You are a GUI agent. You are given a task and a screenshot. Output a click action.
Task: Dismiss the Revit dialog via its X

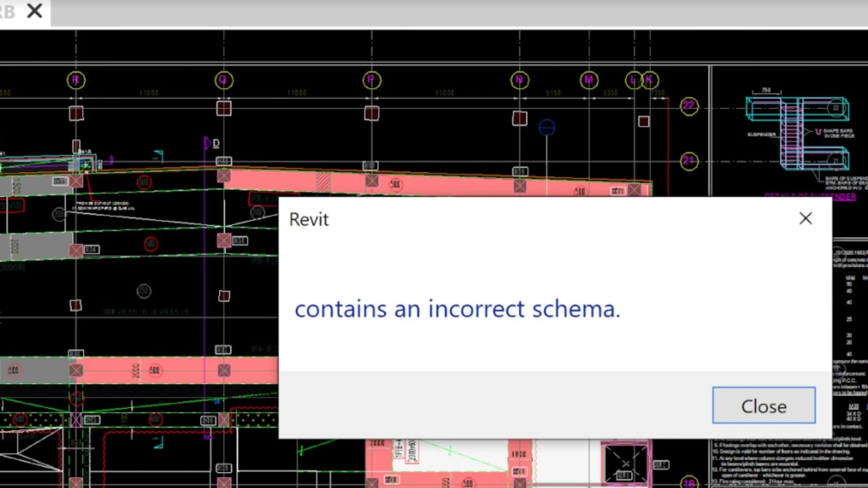(805, 219)
